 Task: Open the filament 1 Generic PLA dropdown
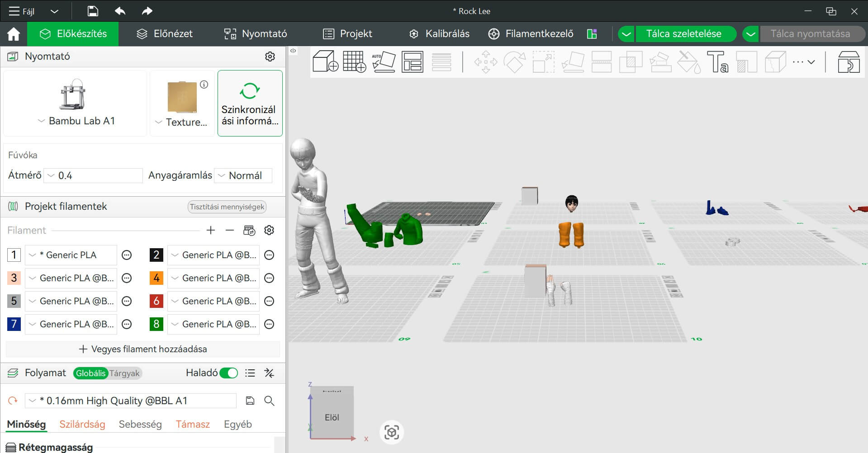click(71, 255)
